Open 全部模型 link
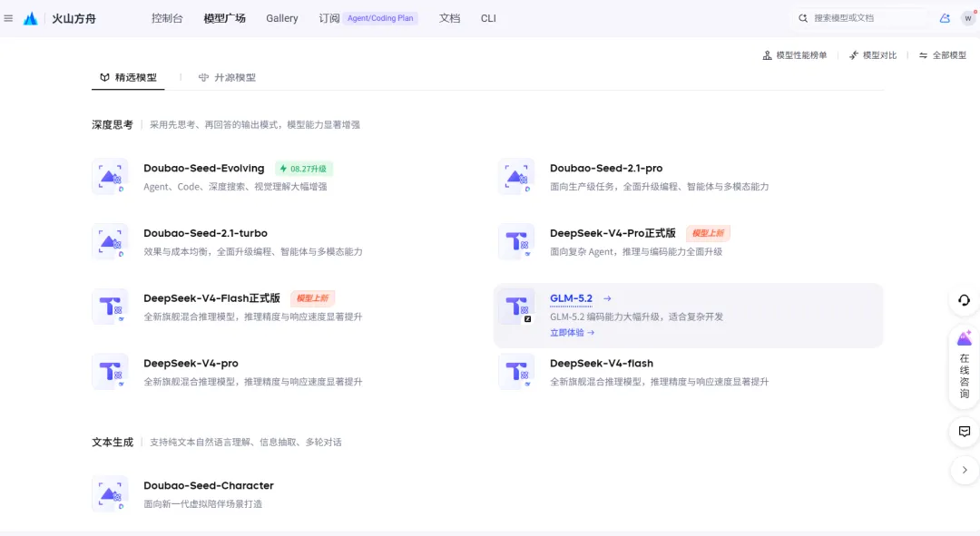The height and width of the screenshot is (536, 980). [x=949, y=55]
